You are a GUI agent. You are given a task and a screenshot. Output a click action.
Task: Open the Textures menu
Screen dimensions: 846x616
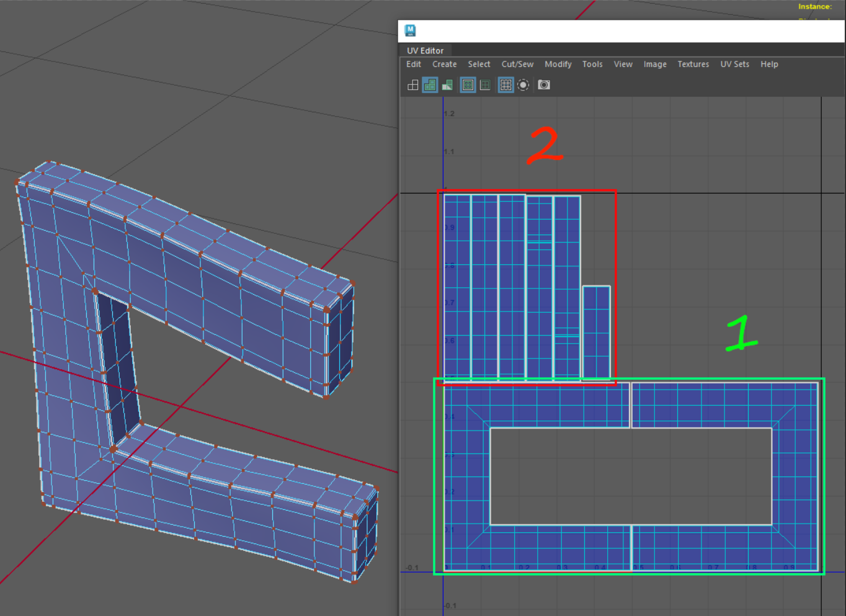tap(693, 65)
